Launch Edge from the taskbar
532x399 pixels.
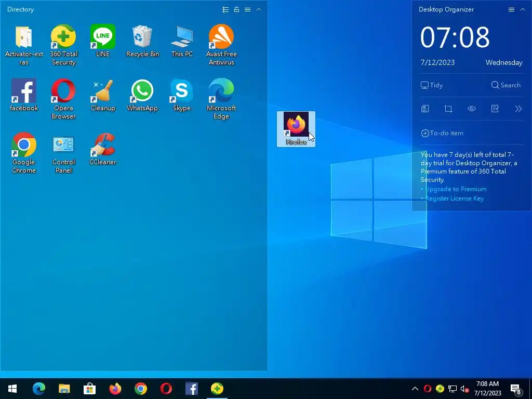click(38, 389)
